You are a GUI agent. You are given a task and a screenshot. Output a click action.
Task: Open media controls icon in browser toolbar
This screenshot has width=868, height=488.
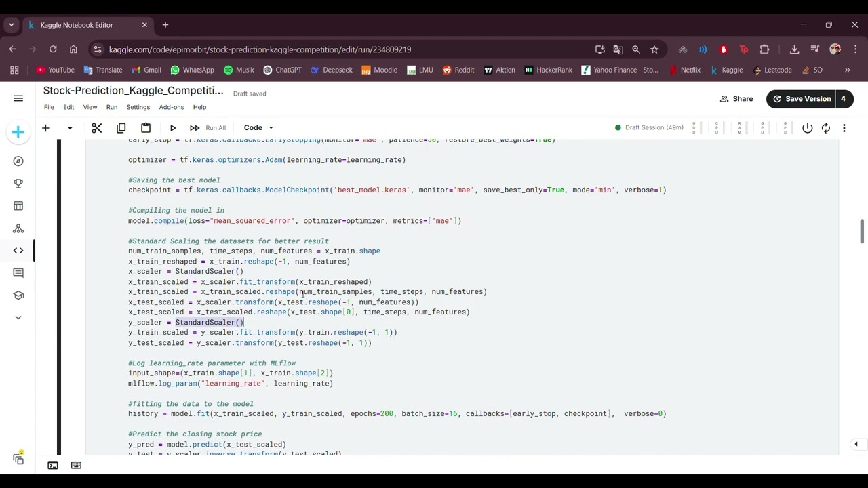click(x=815, y=49)
